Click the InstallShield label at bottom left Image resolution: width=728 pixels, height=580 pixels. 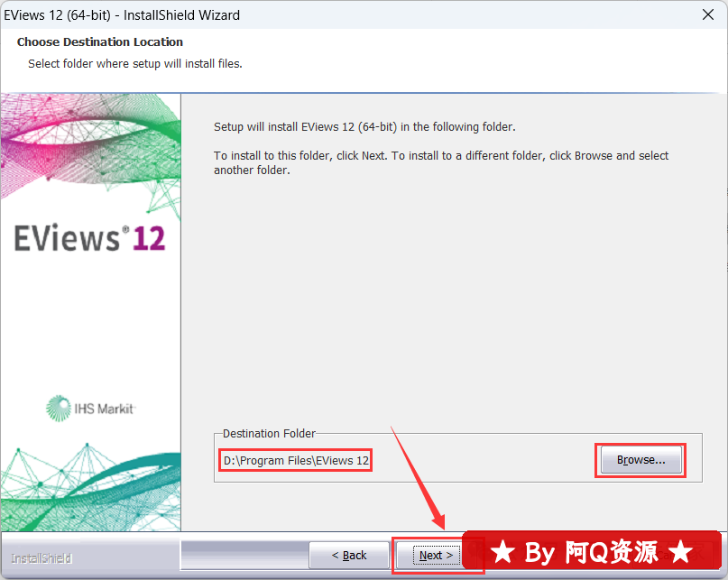pos(41,558)
